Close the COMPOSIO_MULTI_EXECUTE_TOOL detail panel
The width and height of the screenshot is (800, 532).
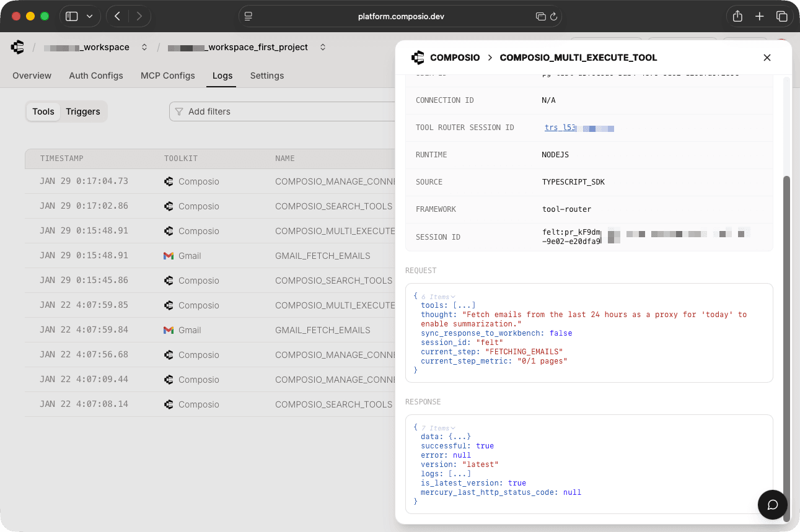[767, 58]
